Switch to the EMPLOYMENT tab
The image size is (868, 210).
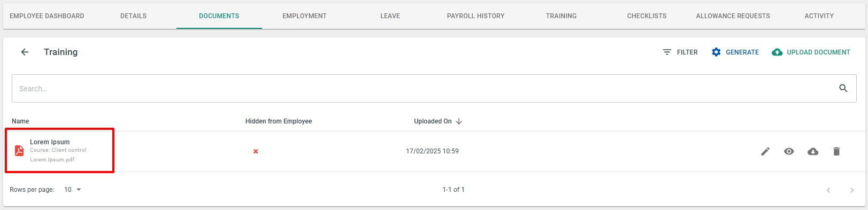click(304, 16)
